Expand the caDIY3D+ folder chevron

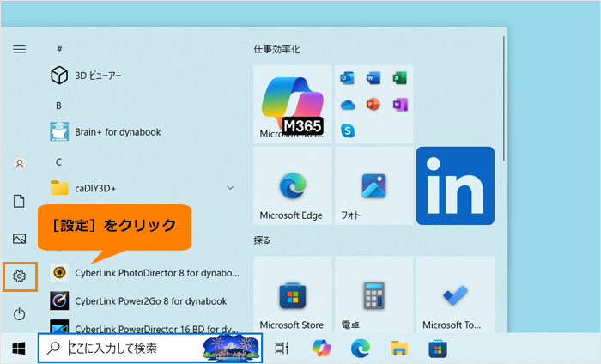click(x=230, y=188)
